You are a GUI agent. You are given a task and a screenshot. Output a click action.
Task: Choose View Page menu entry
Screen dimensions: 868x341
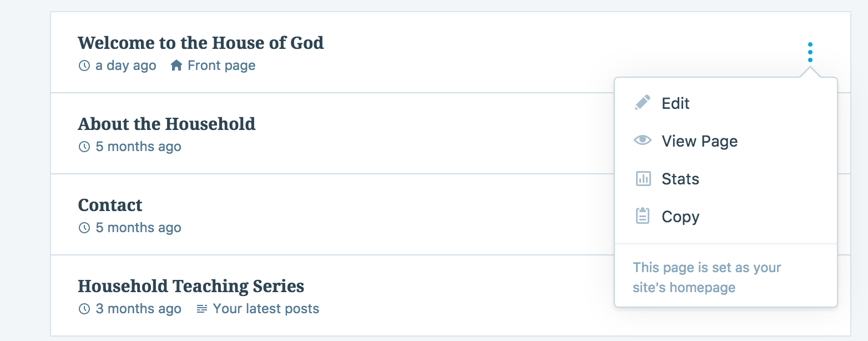click(x=699, y=141)
